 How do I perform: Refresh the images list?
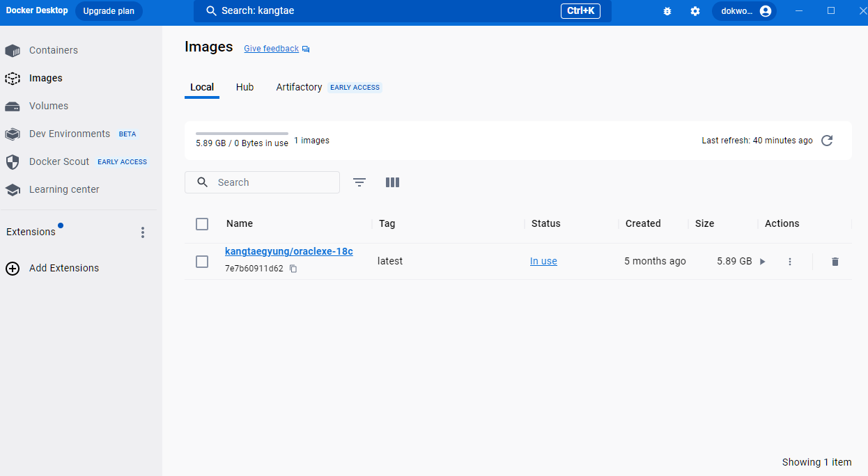pos(827,141)
